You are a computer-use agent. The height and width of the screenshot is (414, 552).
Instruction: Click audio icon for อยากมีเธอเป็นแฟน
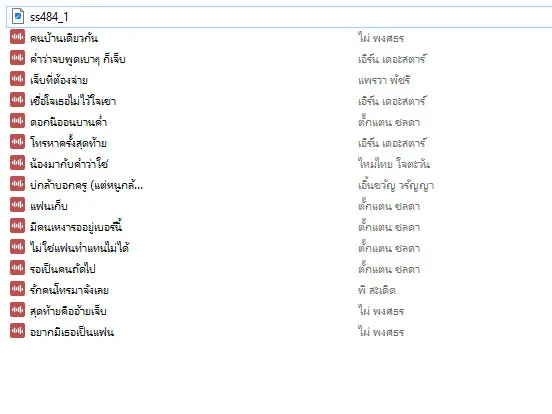[x=17, y=331]
